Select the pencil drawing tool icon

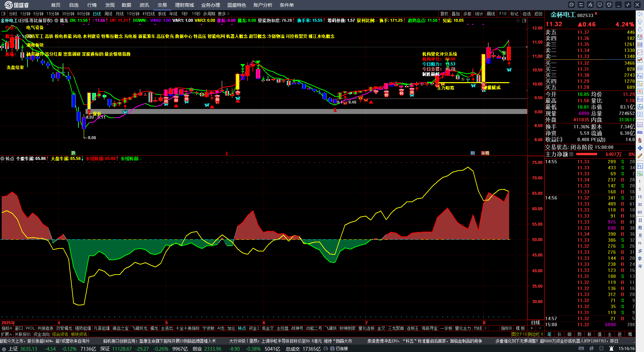[640, 156]
